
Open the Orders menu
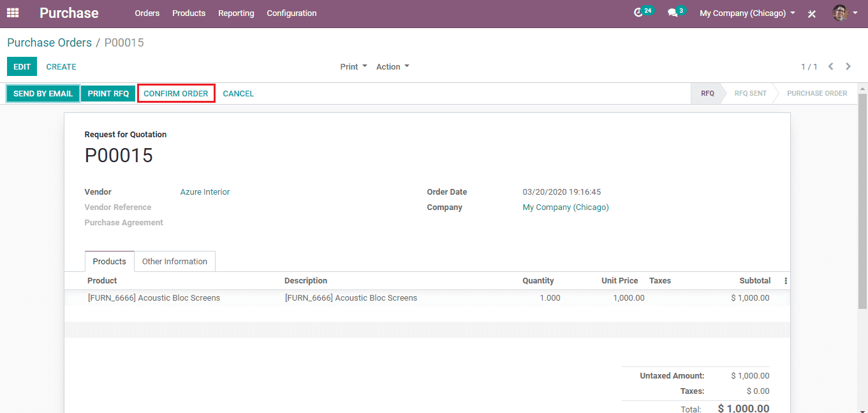[x=147, y=13]
